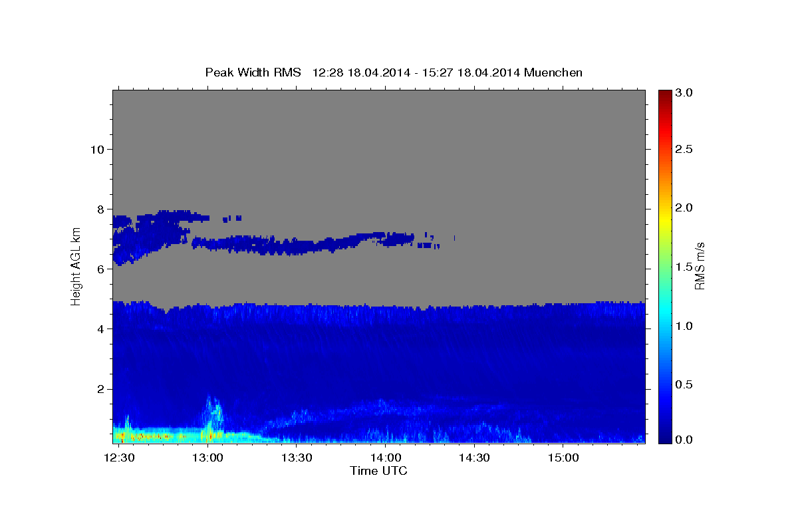Click the 13:30 time tick label
Screen dimensions: 798x532
(x=297, y=458)
